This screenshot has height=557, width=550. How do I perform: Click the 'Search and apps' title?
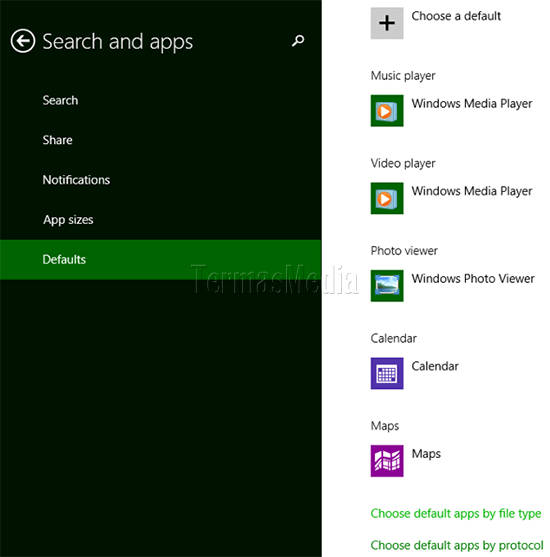pos(118,42)
